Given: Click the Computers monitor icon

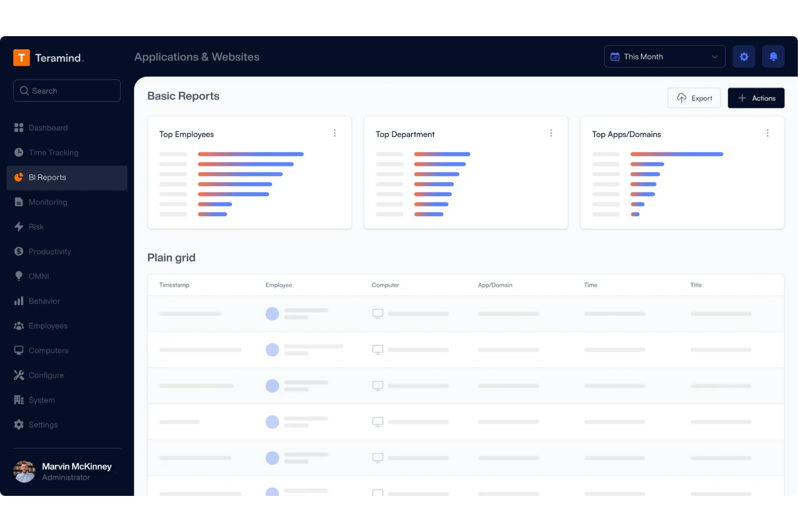Looking at the screenshot, I should click(19, 350).
